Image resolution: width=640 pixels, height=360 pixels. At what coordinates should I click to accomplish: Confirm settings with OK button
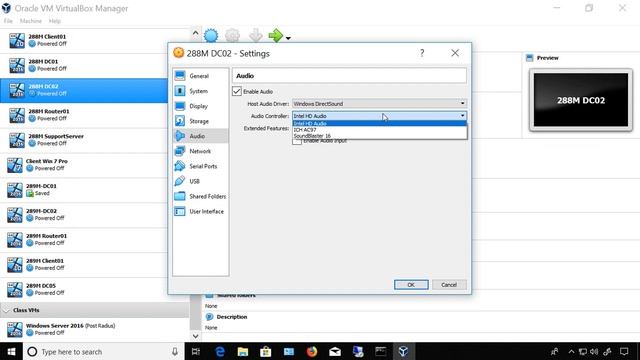[411, 284]
